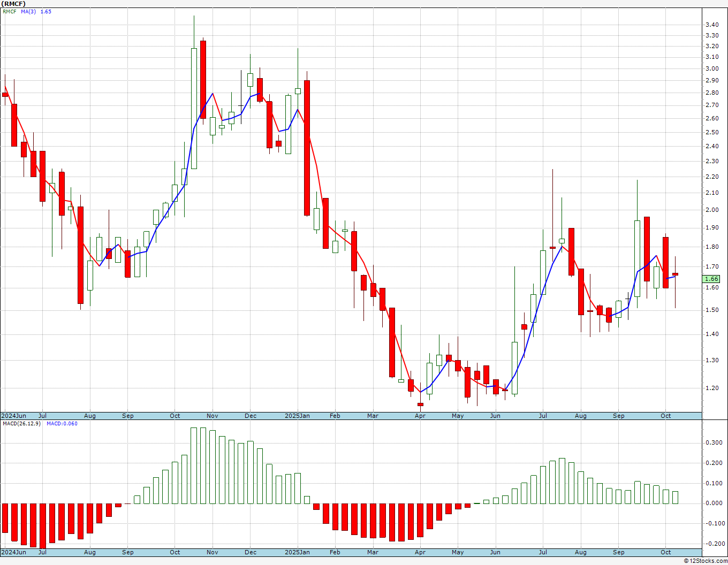The height and width of the screenshot is (565, 728).
Task: Click Apr on the MACD panel time axis
Action: [420, 552]
